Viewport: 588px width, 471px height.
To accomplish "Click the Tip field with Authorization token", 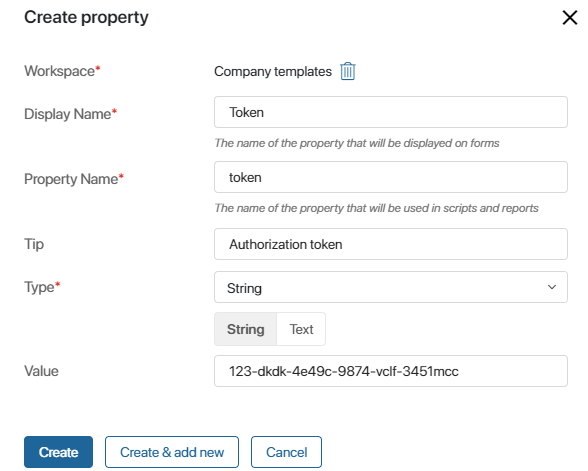I will (391, 244).
